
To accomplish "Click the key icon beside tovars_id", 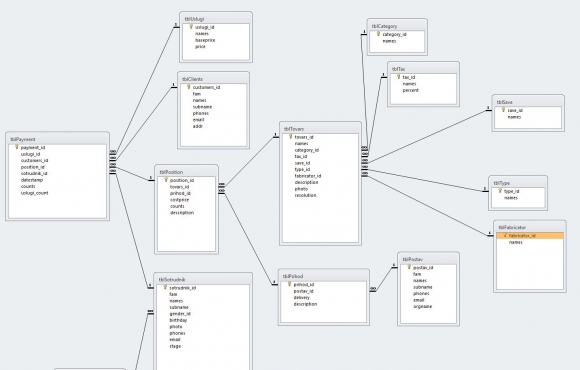I will [x=291, y=137].
